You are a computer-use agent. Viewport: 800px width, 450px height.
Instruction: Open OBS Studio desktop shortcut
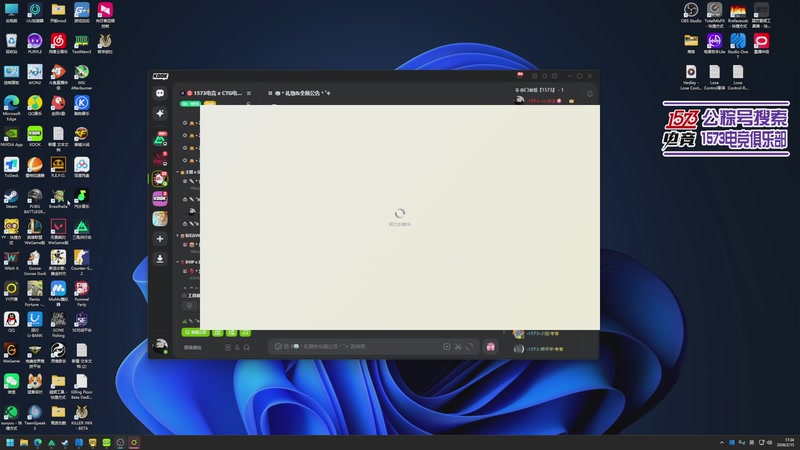(691, 13)
